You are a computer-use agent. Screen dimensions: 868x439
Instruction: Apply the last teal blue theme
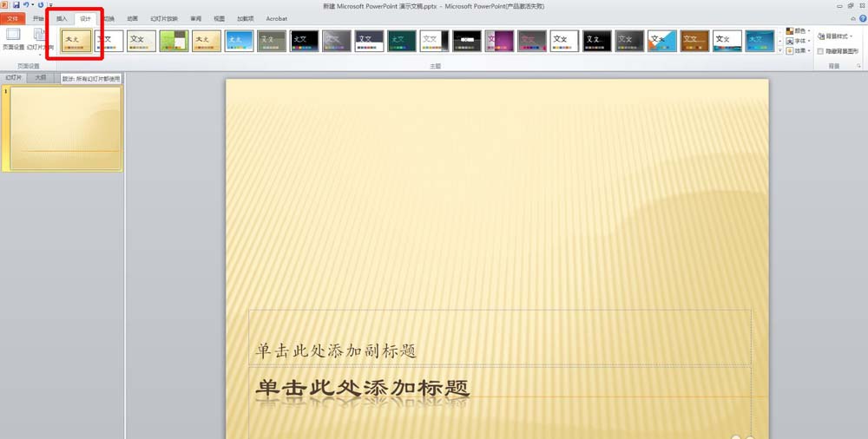760,41
